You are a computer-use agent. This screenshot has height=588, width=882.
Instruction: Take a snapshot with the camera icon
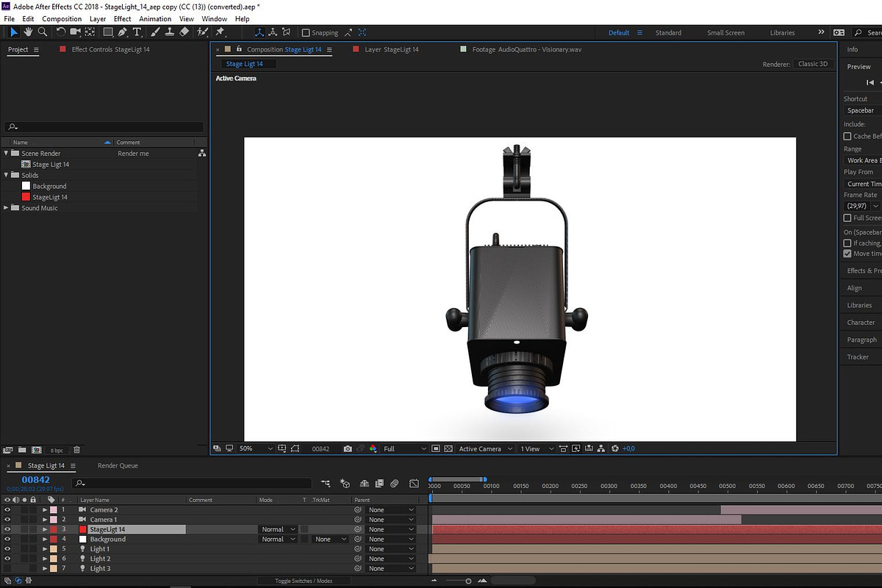pos(348,448)
